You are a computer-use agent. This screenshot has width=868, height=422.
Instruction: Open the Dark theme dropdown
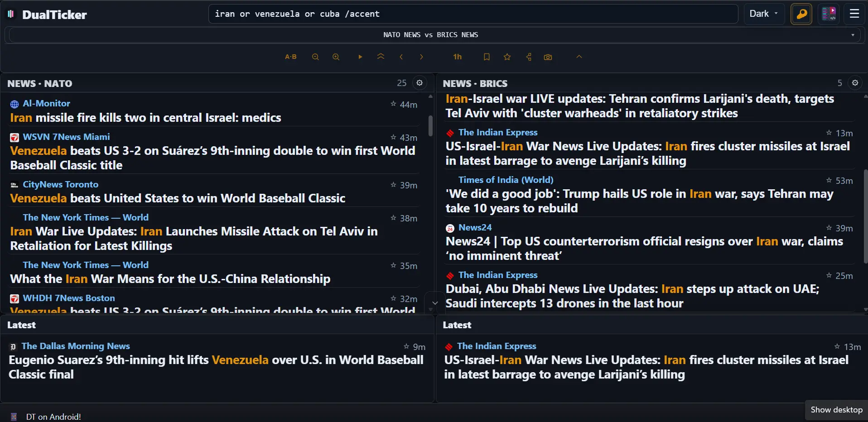pyautogui.click(x=763, y=14)
